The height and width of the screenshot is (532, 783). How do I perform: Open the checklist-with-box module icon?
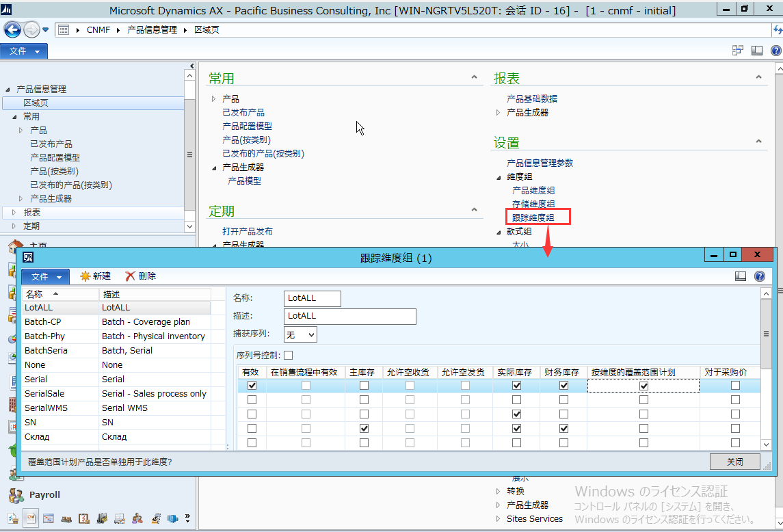click(13, 518)
